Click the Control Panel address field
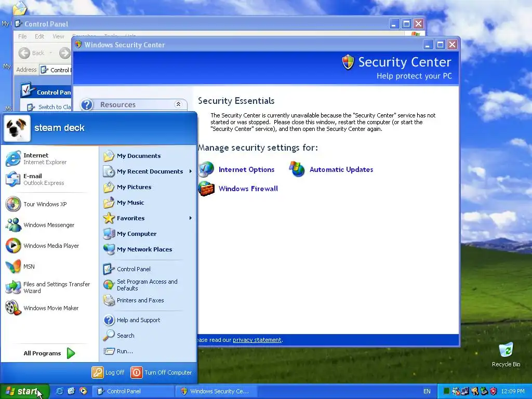This screenshot has height=399, width=532. tap(56, 70)
